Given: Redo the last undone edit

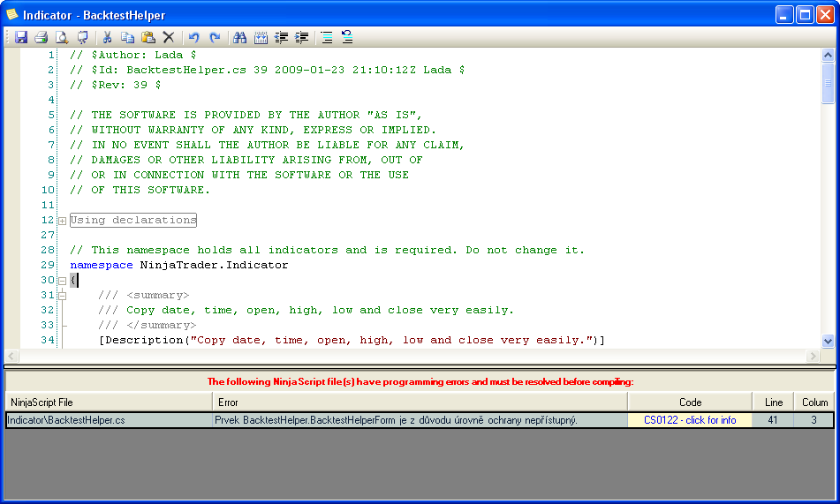Looking at the screenshot, I should pos(215,37).
